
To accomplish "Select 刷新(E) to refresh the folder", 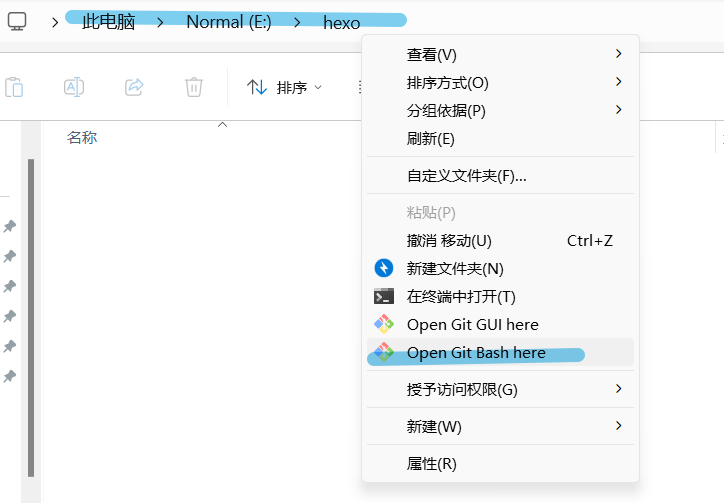I will coord(431,138).
